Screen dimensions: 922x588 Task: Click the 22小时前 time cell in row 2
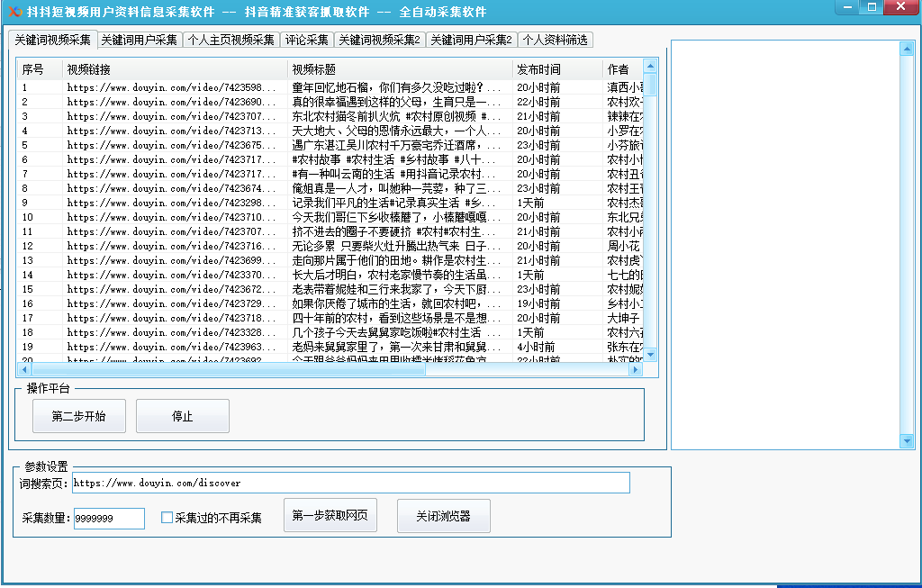538,102
